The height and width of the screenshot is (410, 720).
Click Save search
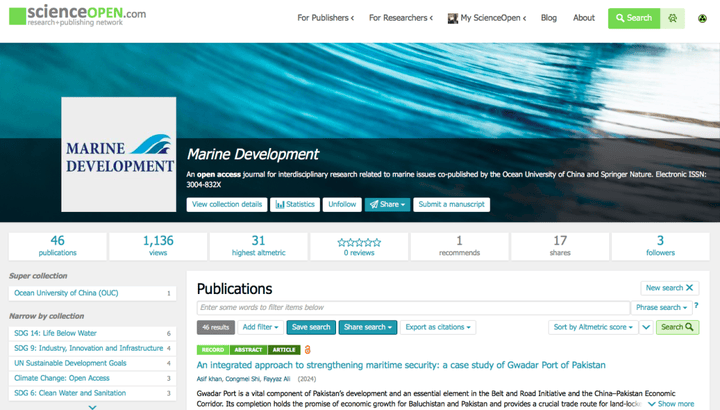(311, 327)
